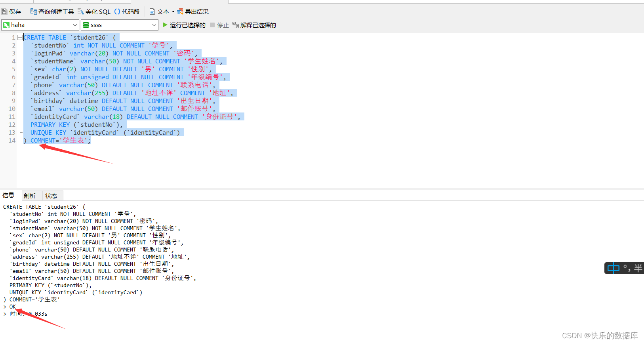Viewport: 644px width, 343px height.
Task: Click the OK result line in output
Action: coord(13,307)
